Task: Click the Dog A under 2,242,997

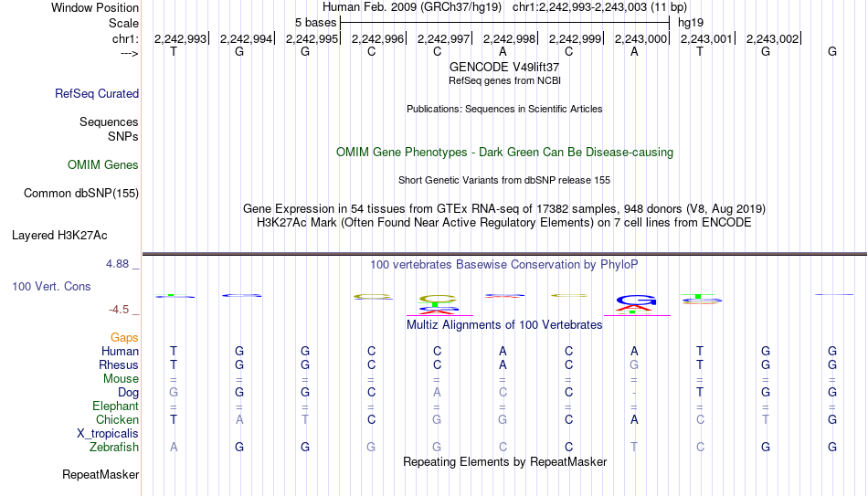Action: tap(438, 393)
